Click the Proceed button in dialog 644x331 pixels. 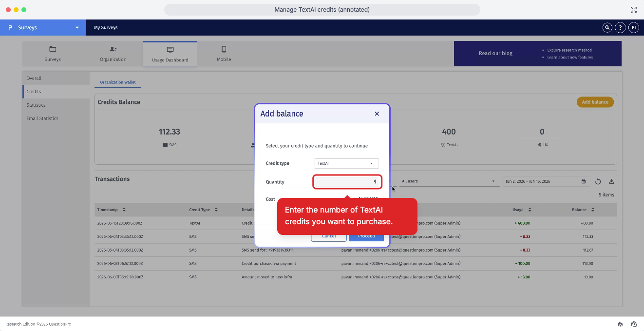(366, 236)
